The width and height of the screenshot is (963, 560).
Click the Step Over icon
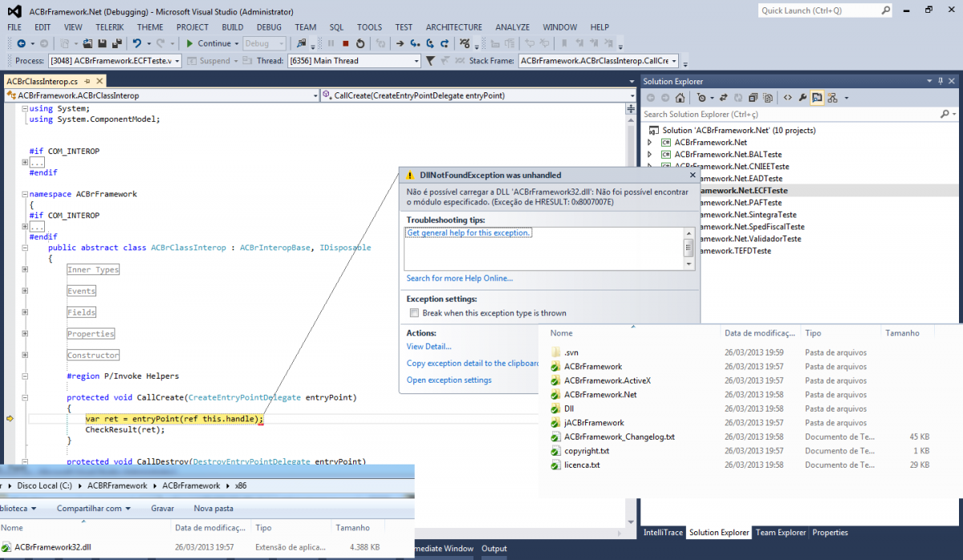point(430,43)
